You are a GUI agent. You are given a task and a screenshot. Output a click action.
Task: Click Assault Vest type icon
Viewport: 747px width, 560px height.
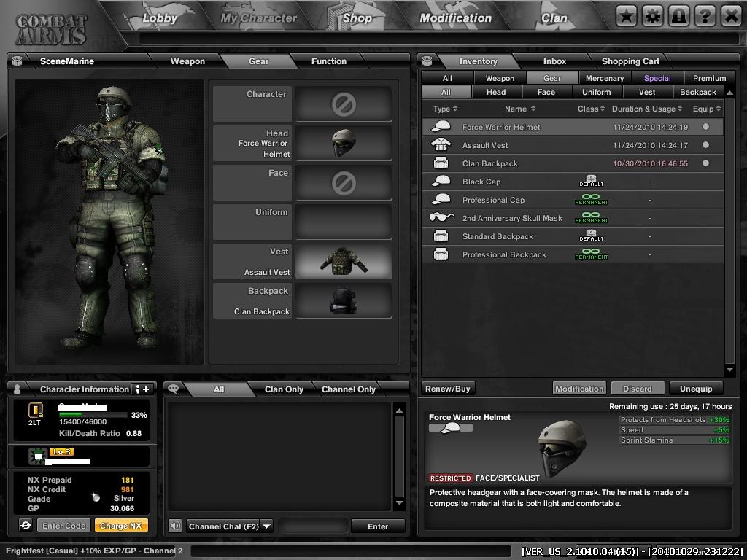click(441, 145)
